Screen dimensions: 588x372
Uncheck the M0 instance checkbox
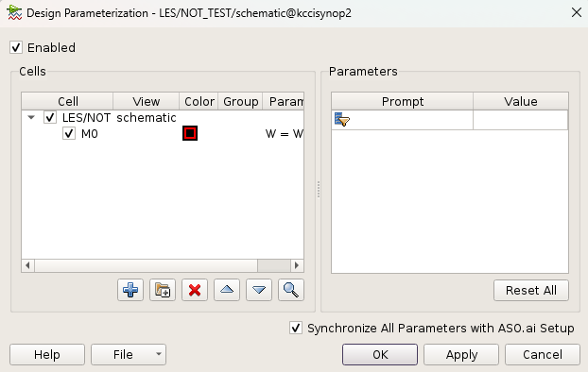coord(69,134)
